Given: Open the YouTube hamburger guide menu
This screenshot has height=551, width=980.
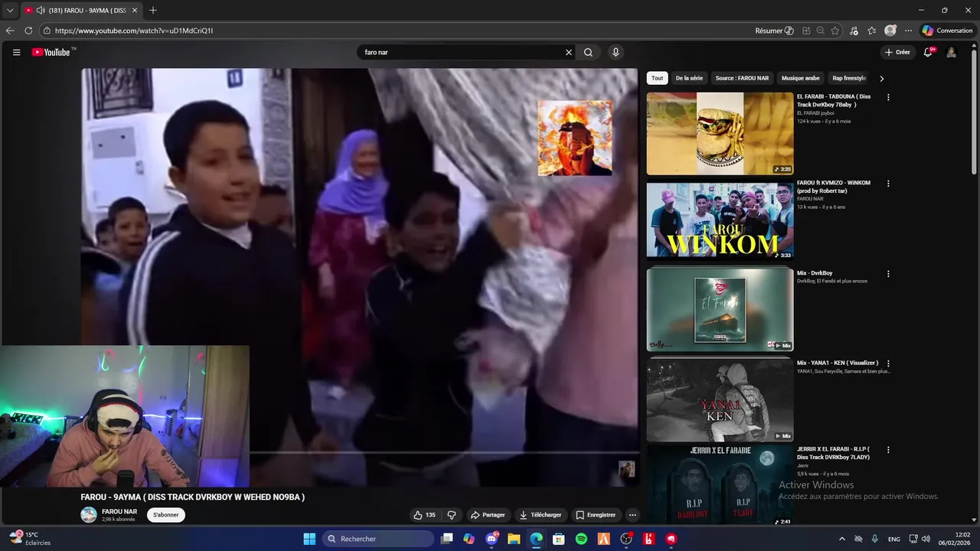Looking at the screenshot, I should pos(16,52).
